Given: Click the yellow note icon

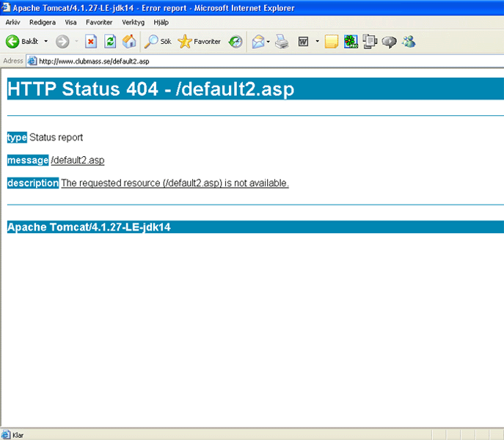Looking at the screenshot, I should [332, 42].
